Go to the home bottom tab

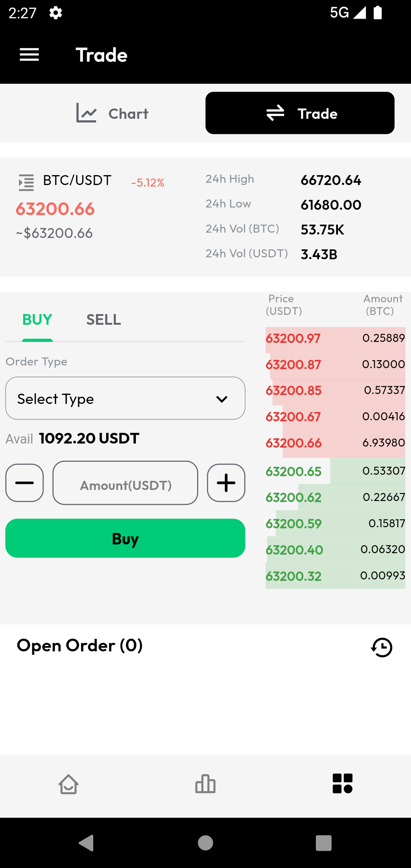(x=68, y=784)
